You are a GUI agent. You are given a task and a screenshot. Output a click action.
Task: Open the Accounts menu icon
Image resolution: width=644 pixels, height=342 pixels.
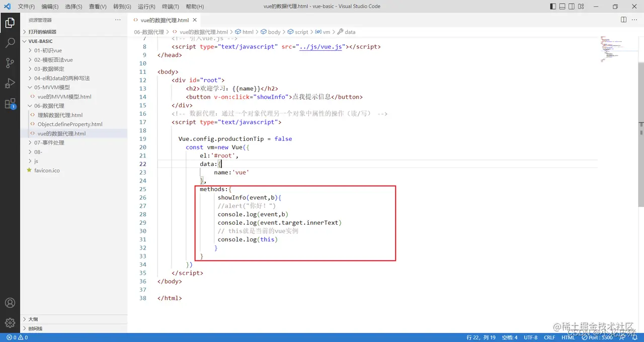(10, 303)
